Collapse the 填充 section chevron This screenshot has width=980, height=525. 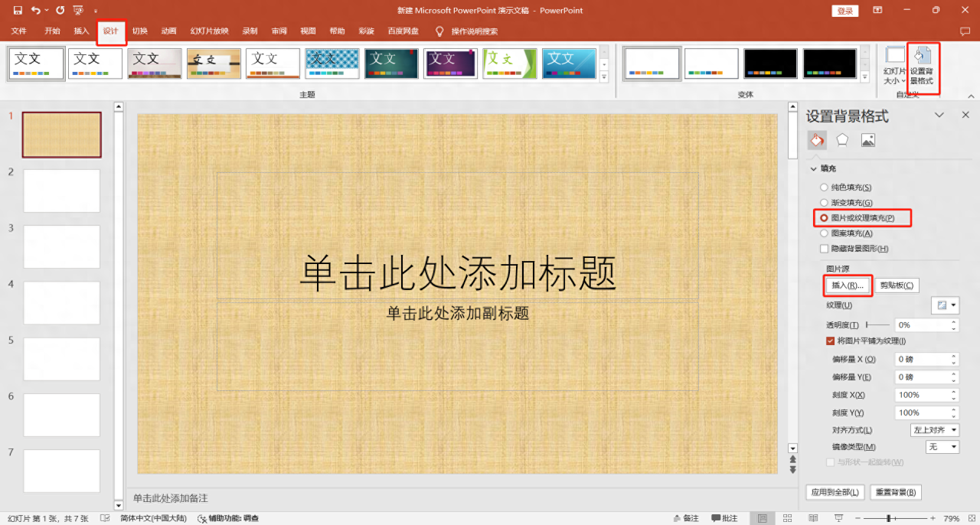[814, 168]
